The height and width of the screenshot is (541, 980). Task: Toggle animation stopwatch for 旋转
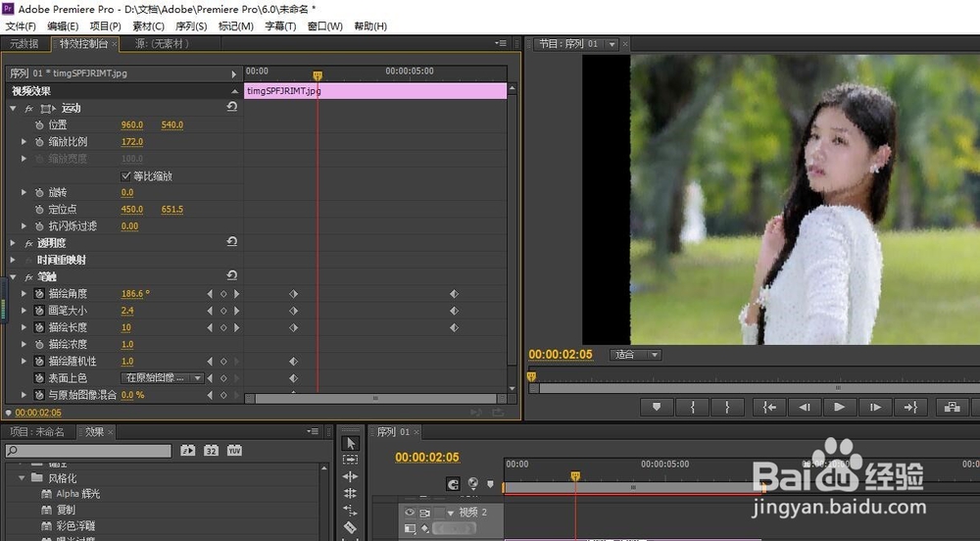coord(39,192)
